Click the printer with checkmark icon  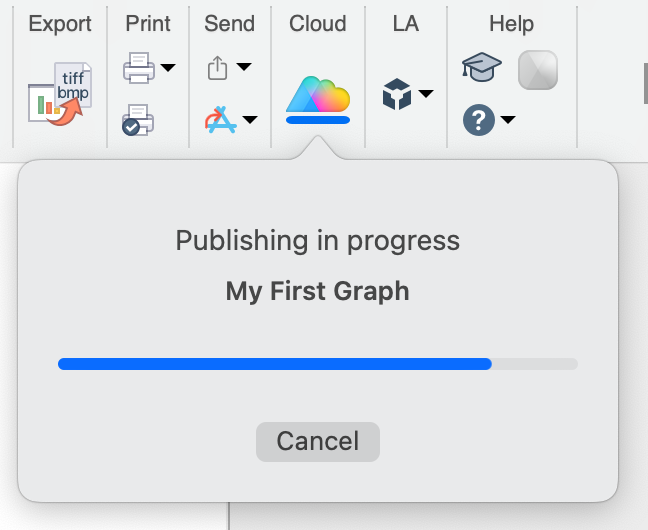[138, 120]
